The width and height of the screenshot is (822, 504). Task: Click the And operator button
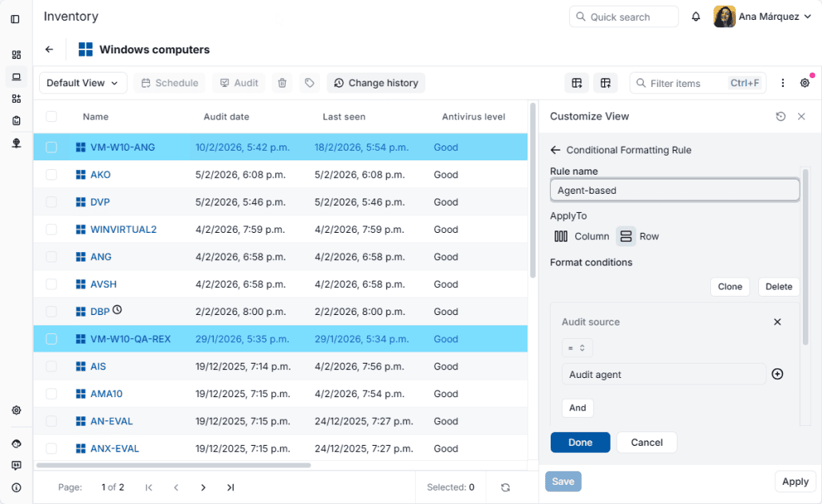click(578, 408)
